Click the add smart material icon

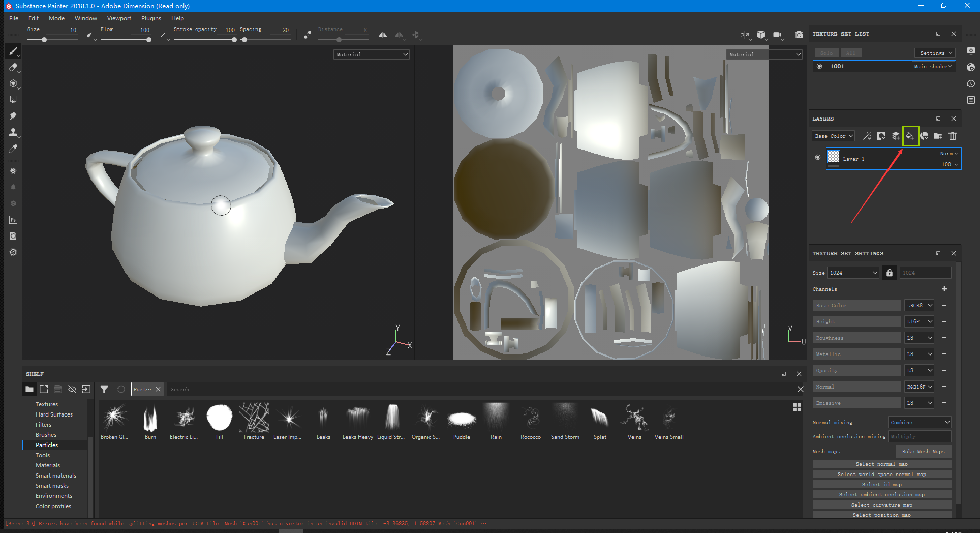[x=924, y=136]
